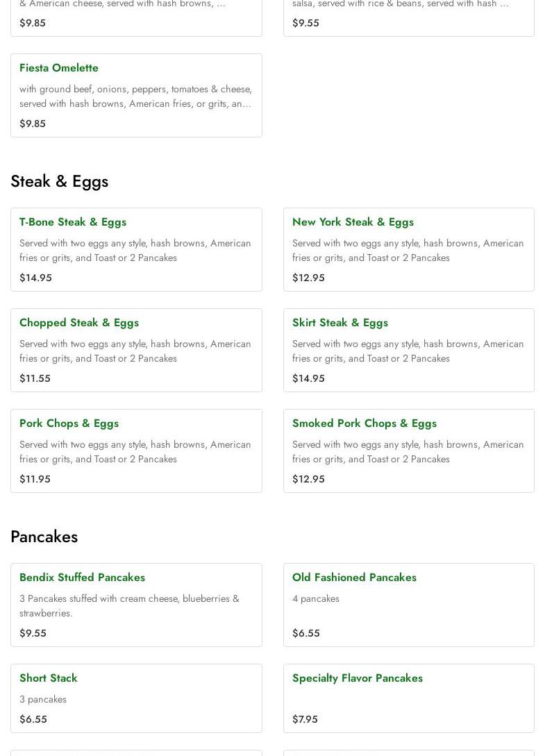Pick Specialty Flavor Pancakes title
This screenshot has height=756, width=545.
(x=358, y=678)
